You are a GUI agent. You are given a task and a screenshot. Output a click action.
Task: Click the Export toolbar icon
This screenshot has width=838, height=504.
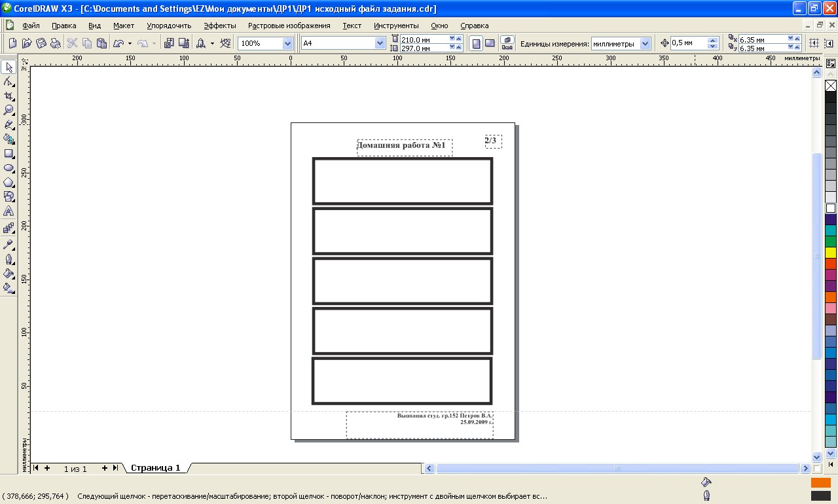tap(183, 43)
